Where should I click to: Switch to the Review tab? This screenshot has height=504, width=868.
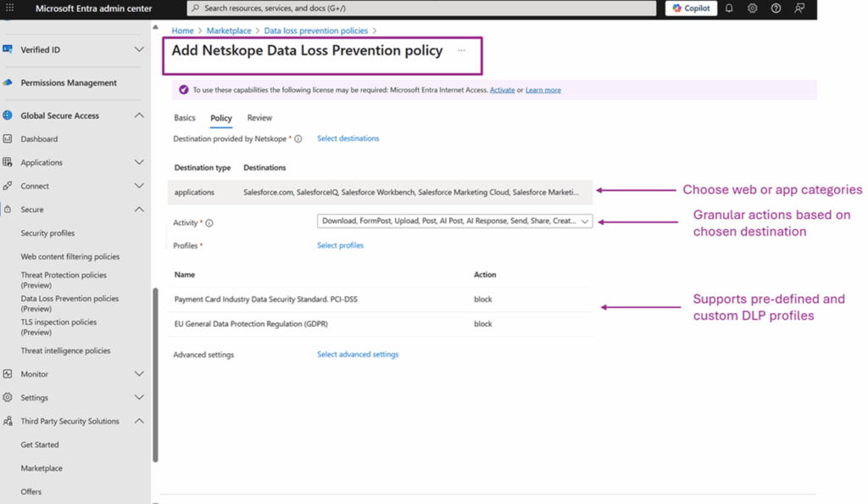[x=259, y=118]
